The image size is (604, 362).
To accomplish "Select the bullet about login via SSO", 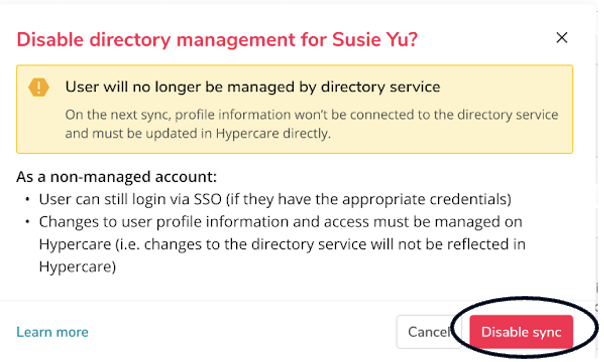I will pyautogui.click(x=275, y=199).
